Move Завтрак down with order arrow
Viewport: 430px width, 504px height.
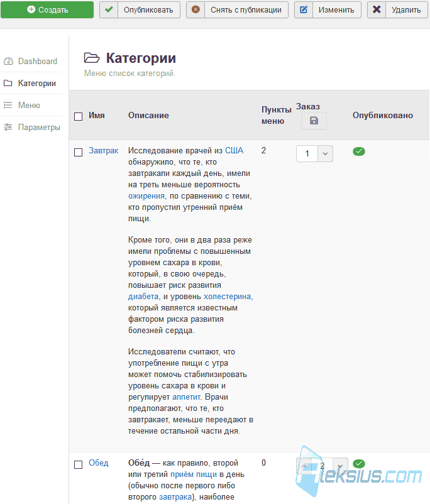point(325,153)
